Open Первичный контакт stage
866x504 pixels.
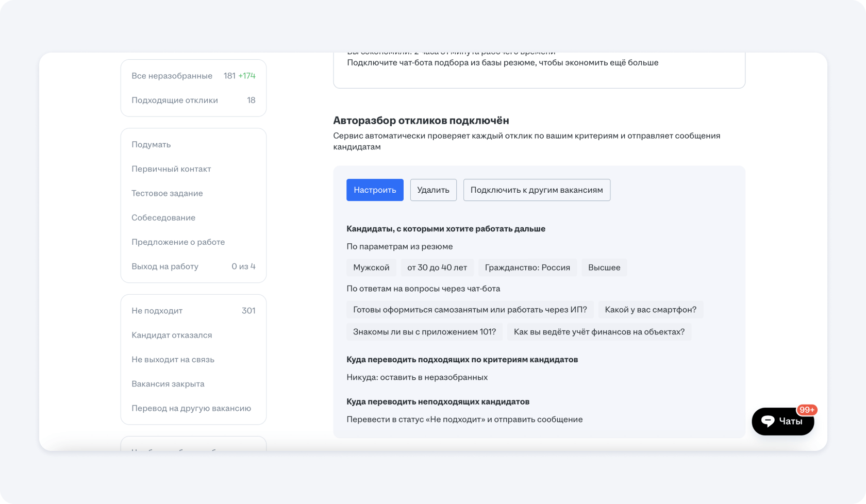[171, 169]
